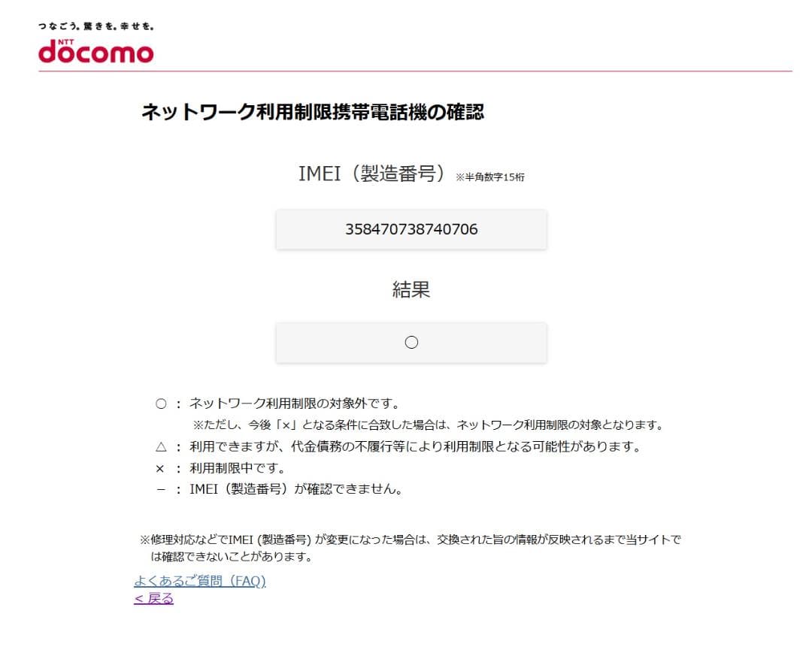
Task: Click the × symbol in the legend
Action: tap(159, 467)
